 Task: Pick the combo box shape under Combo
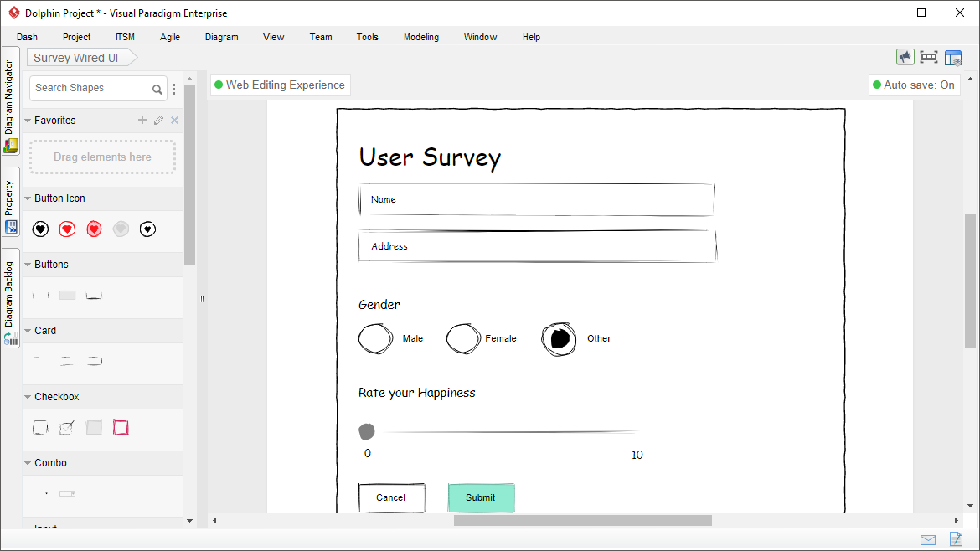[68, 493]
